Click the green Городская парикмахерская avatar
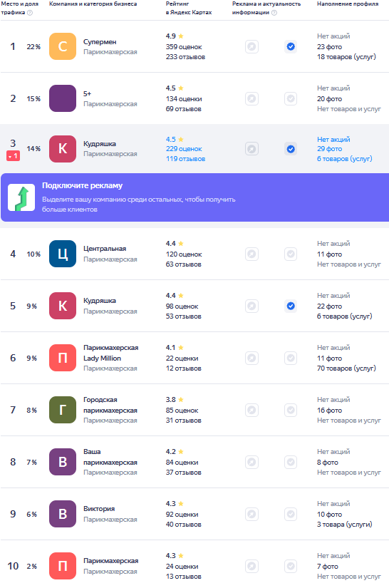This screenshot has height=588, width=389. click(63, 410)
